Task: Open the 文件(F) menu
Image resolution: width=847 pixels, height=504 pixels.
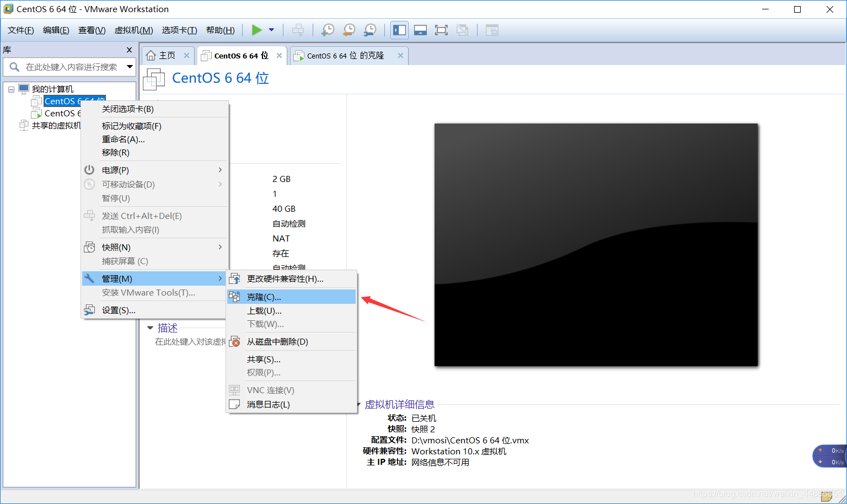Action: 21,30
